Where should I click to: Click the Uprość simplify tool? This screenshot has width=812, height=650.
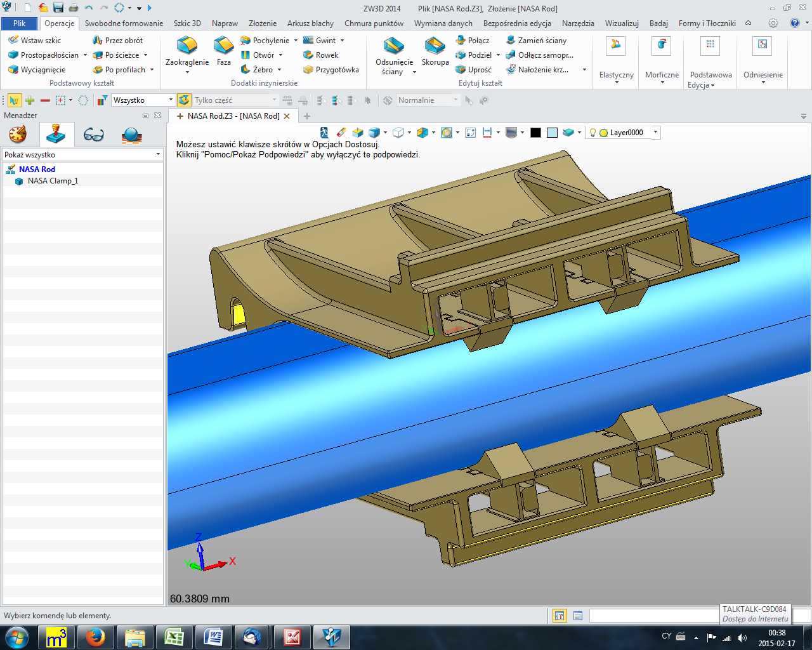[x=473, y=69]
